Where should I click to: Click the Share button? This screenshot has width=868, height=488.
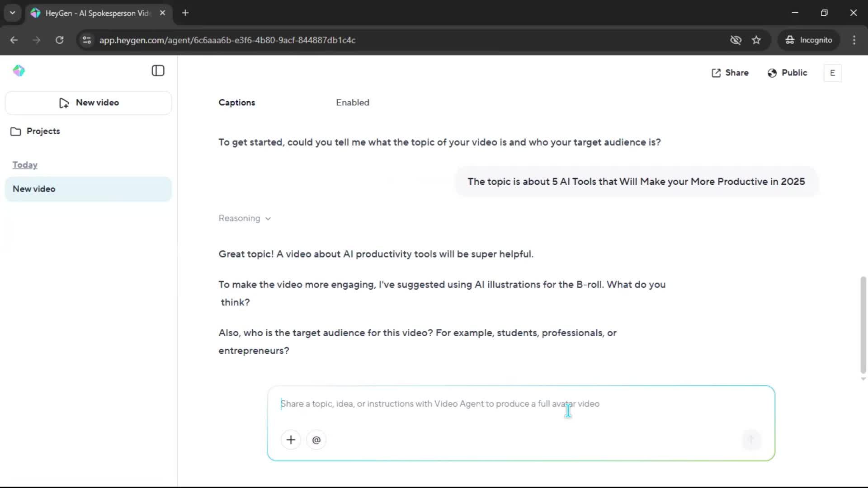coord(730,73)
